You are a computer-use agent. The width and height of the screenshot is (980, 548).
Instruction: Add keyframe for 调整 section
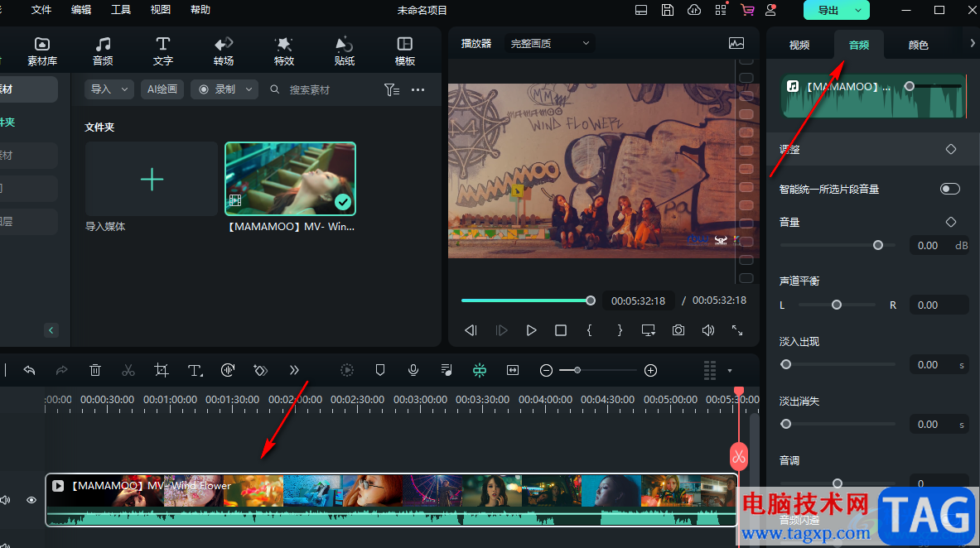[951, 149]
